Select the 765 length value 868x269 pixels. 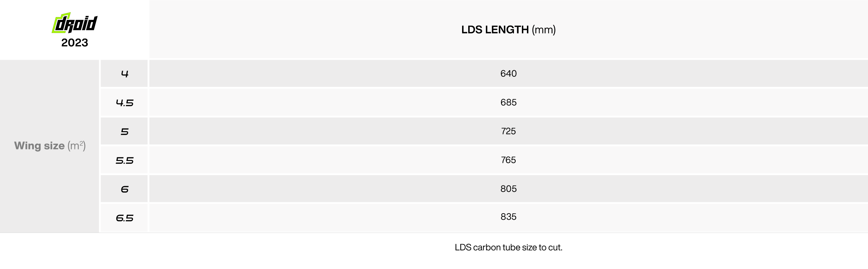(508, 160)
